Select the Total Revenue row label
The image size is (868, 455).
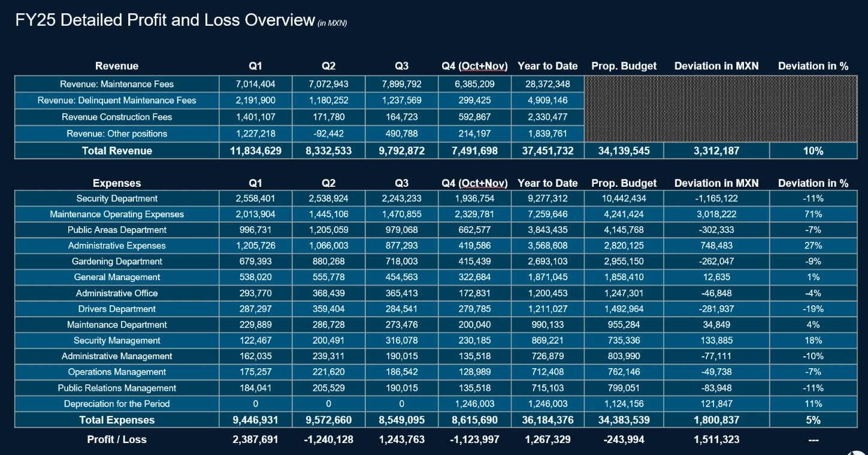pos(117,151)
